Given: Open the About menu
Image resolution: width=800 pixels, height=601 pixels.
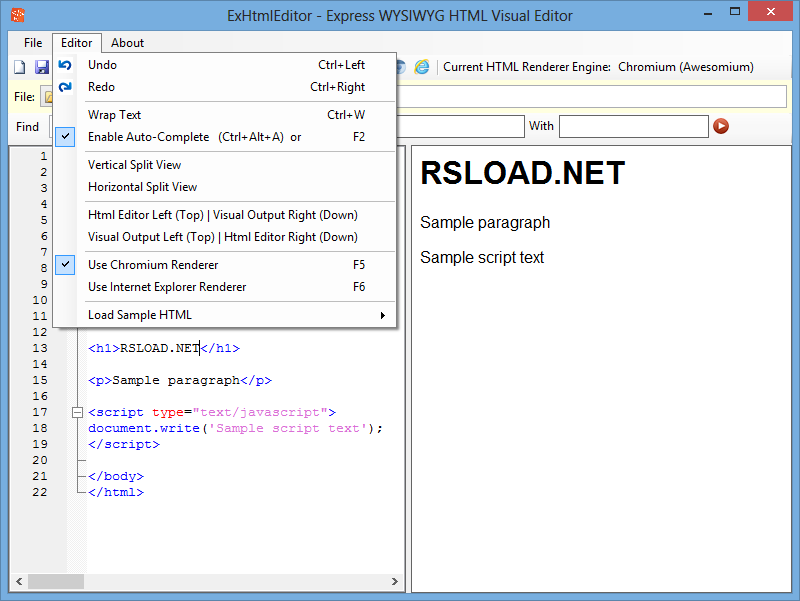Looking at the screenshot, I should pyautogui.click(x=128, y=43).
